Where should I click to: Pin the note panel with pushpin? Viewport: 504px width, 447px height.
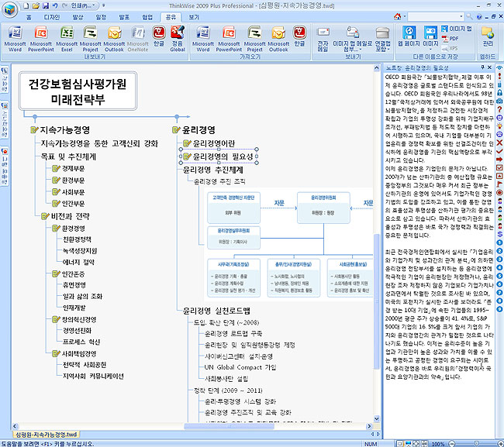[x=482, y=67]
